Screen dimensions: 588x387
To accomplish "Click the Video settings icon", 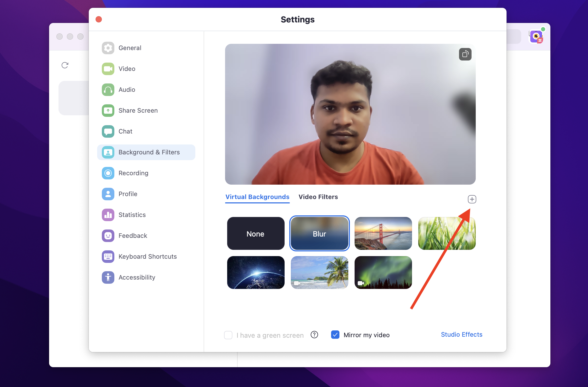I will 108,68.
